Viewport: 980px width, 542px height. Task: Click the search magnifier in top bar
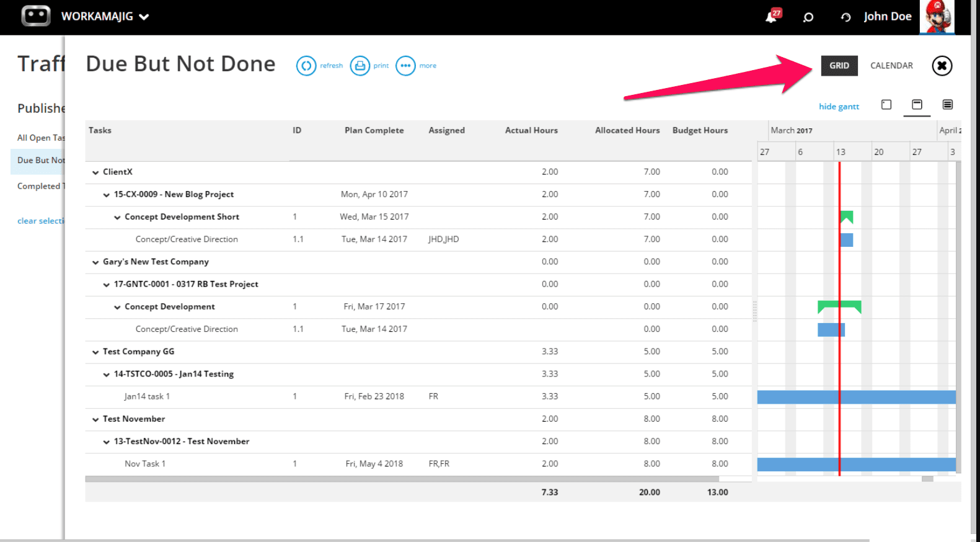tap(808, 17)
